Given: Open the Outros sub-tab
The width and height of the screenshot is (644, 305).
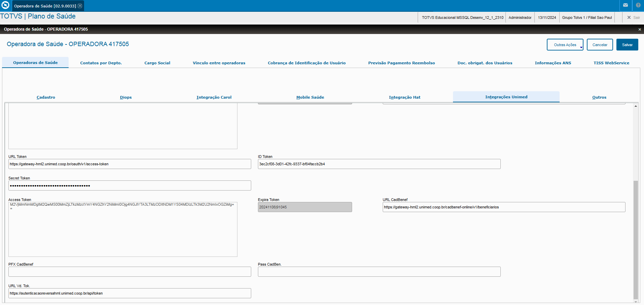Looking at the screenshot, I should (599, 97).
